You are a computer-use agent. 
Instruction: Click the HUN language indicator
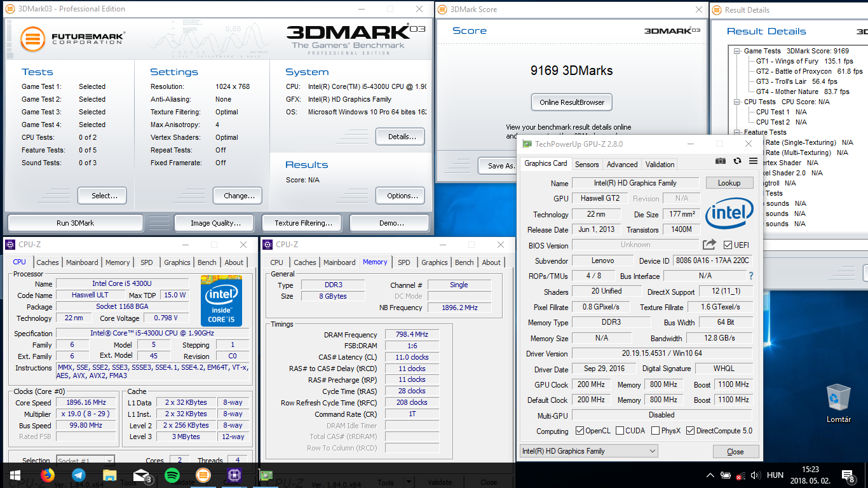775,475
